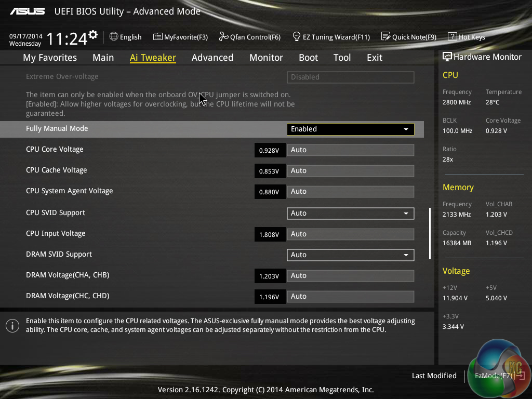Click the 11:24 clock time
Screen dimensions: 532x399
tap(67, 38)
